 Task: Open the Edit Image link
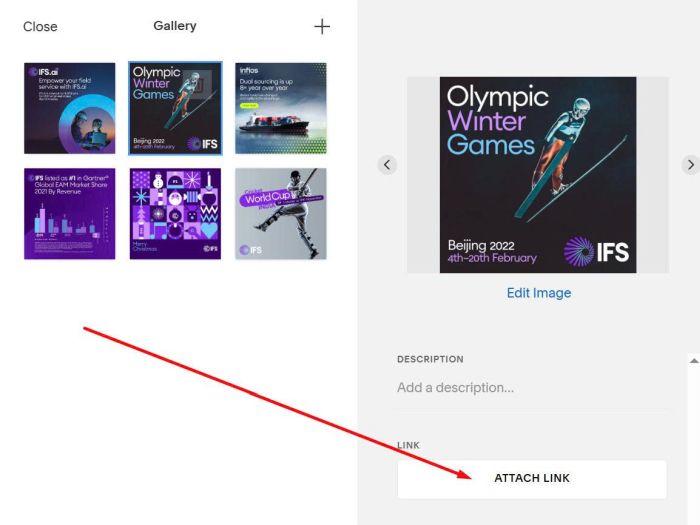[539, 293]
